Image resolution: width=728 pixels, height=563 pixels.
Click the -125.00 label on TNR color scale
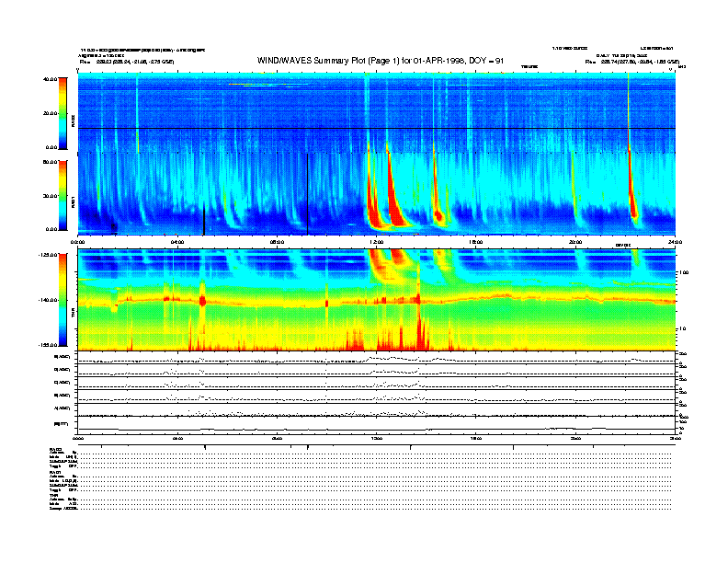tap(48, 255)
